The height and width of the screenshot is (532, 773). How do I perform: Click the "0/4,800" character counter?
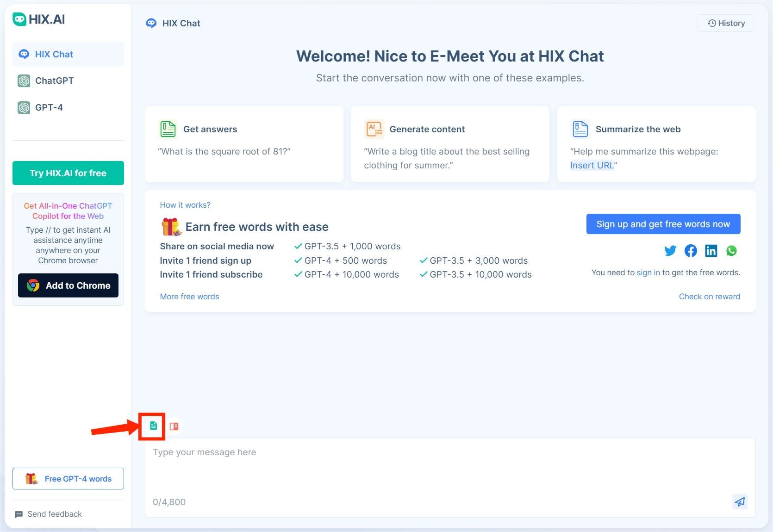(x=169, y=502)
